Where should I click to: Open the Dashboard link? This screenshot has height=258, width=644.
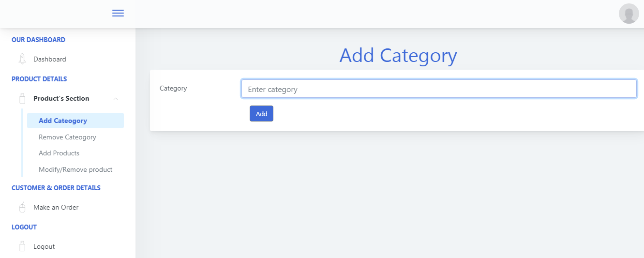click(49, 59)
